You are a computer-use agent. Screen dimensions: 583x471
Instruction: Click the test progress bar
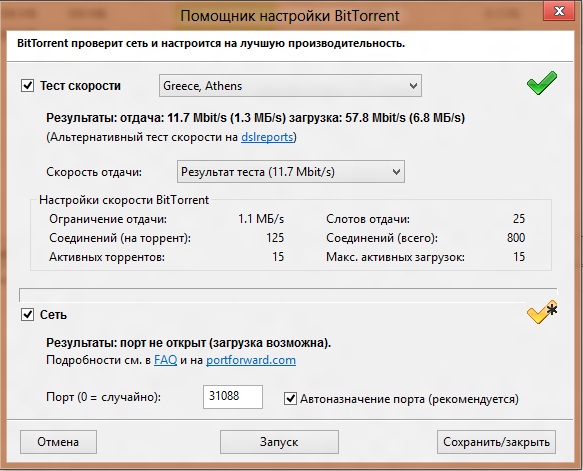click(288, 294)
